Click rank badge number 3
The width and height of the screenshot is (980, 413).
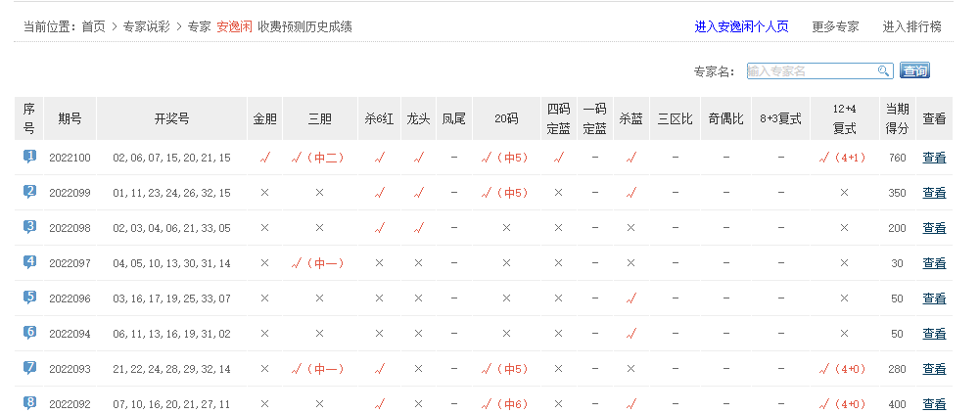pos(29,227)
